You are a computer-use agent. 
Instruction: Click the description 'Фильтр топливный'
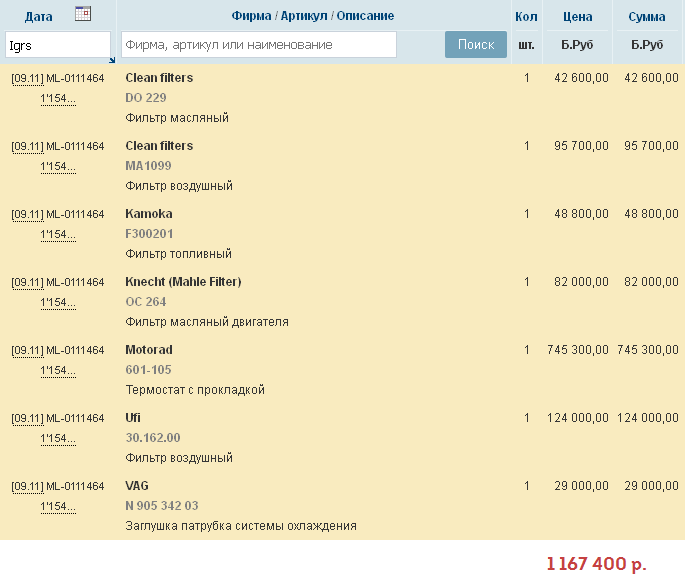coord(178,254)
